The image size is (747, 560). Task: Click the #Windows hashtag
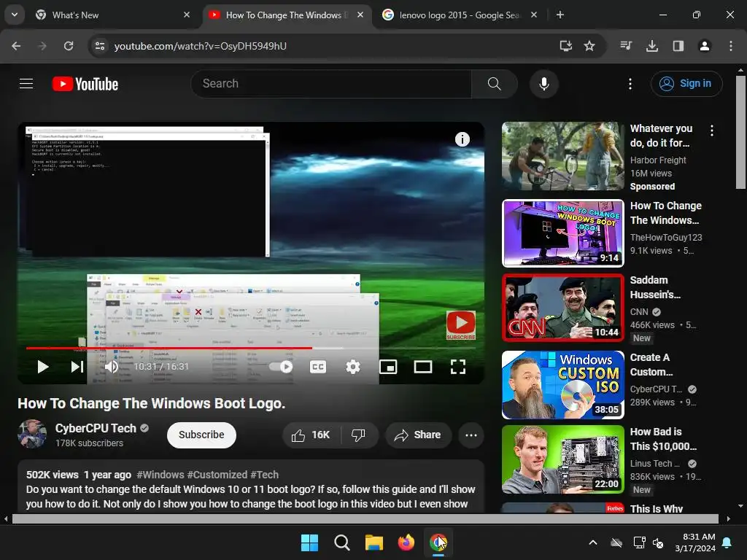[x=160, y=475]
